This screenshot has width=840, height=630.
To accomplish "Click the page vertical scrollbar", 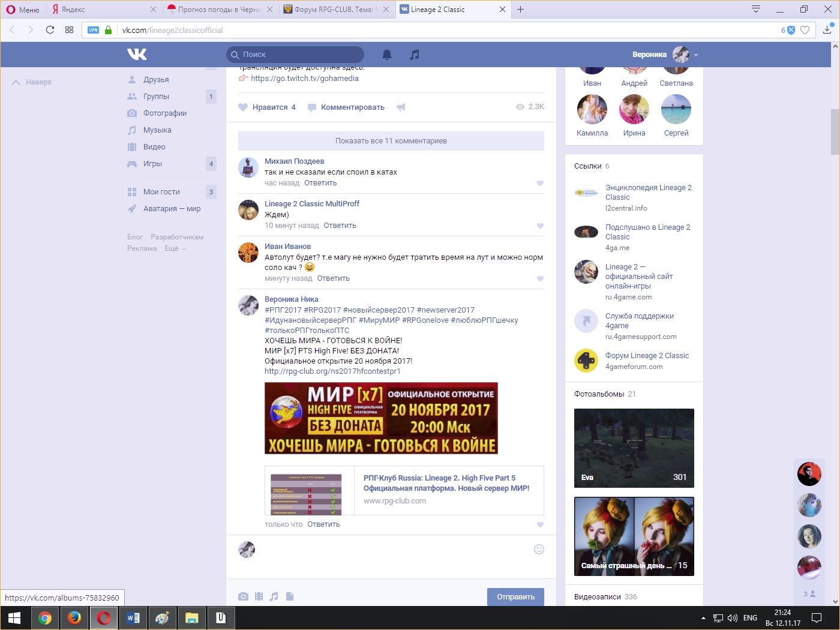I will pos(835,132).
